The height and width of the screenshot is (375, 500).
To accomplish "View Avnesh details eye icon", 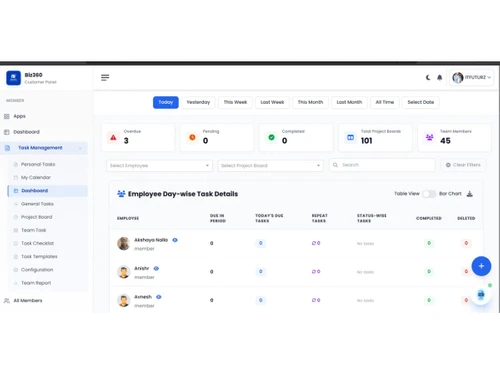I will pos(159,297).
